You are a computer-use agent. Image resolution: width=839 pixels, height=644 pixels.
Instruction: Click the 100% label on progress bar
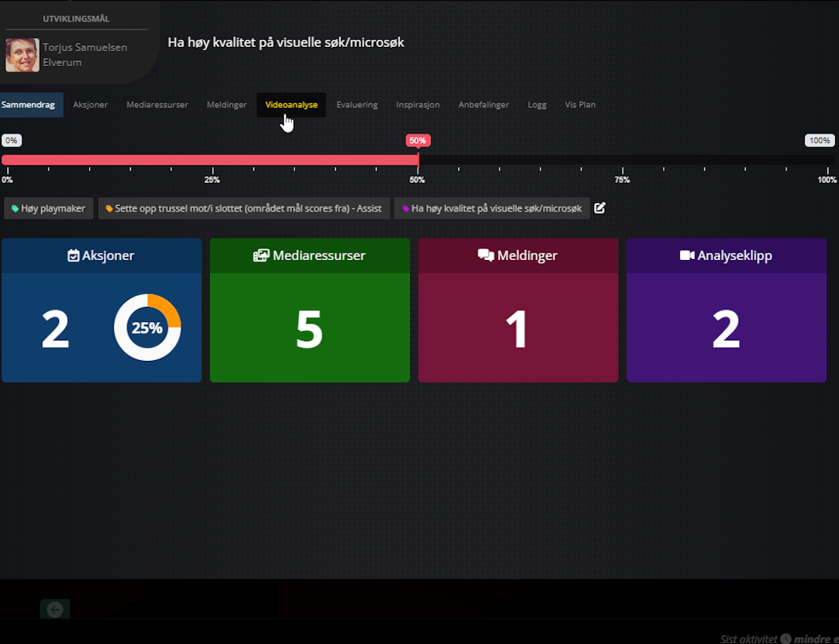coord(819,141)
